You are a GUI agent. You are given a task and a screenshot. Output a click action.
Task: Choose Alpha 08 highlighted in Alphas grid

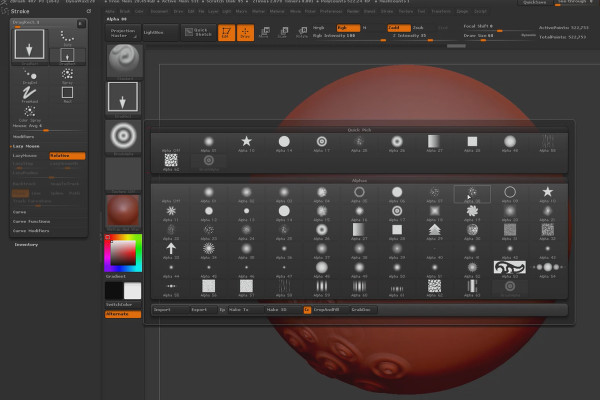pyautogui.click(x=472, y=194)
